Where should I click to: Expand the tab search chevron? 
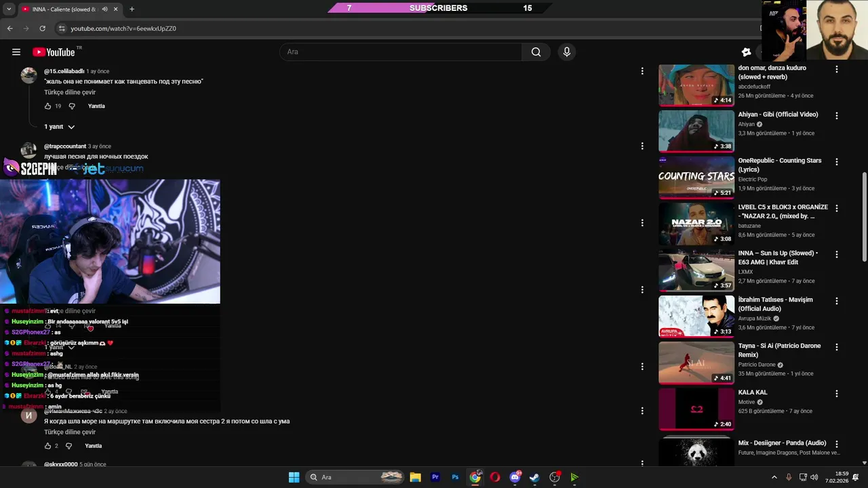(9, 9)
